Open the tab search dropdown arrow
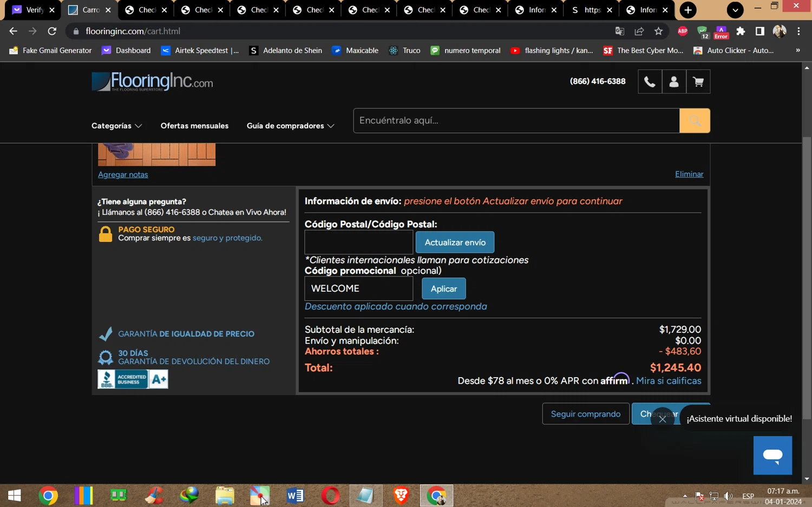 point(735,10)
